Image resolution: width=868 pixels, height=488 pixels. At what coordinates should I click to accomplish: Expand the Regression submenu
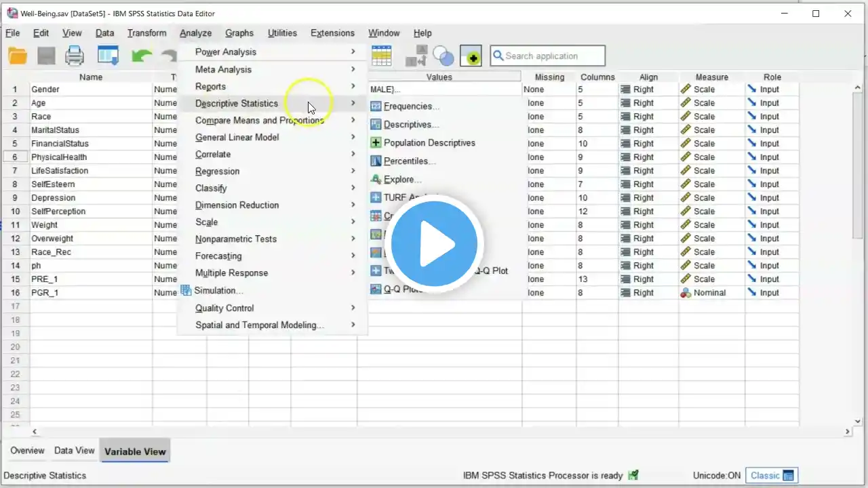[272, 171]
